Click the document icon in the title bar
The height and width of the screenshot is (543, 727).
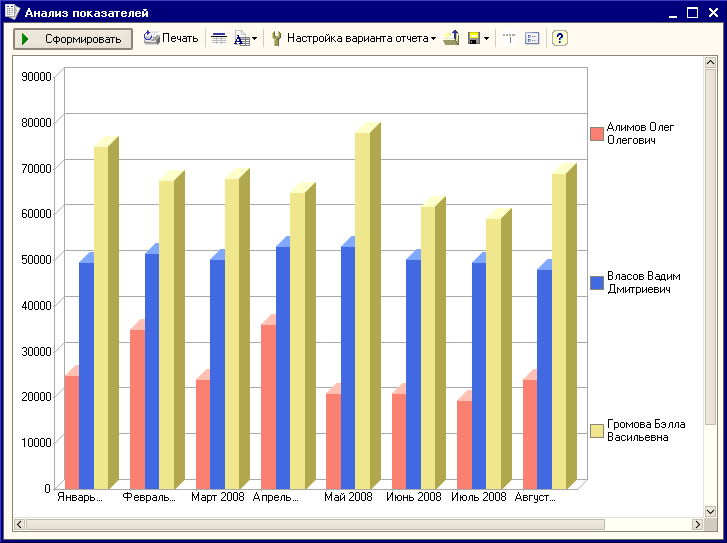pyautogui.click(x=13, y=12)
